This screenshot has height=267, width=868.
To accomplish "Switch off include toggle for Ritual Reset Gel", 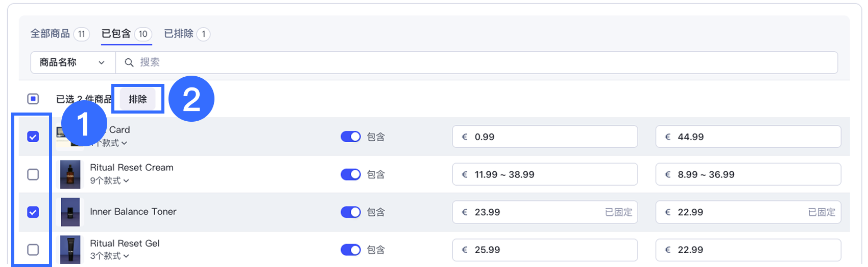I will coord(350,250).
